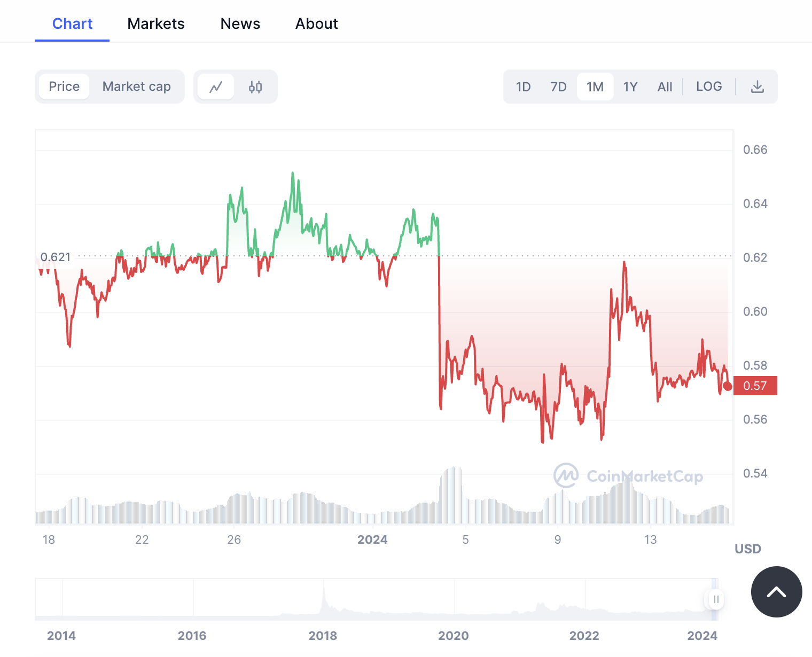812x657 pixels.
Task: Click date label 22 on axis
Action: coord(142,539)
